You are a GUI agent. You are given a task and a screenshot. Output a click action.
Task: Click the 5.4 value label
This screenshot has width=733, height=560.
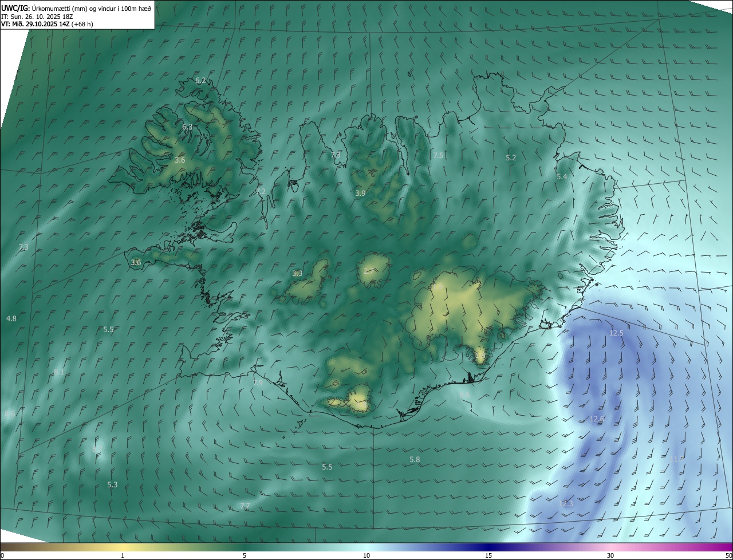[x=562, y=177]
